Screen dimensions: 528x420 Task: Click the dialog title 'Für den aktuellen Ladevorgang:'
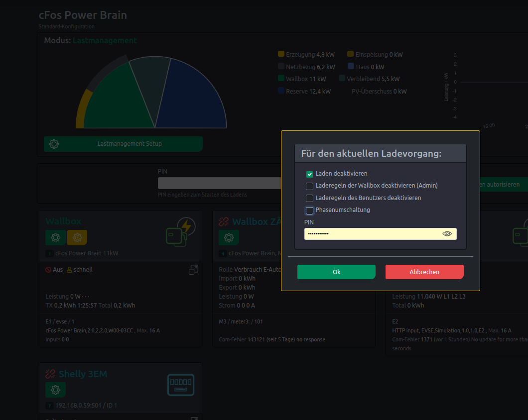click(371, 153)
